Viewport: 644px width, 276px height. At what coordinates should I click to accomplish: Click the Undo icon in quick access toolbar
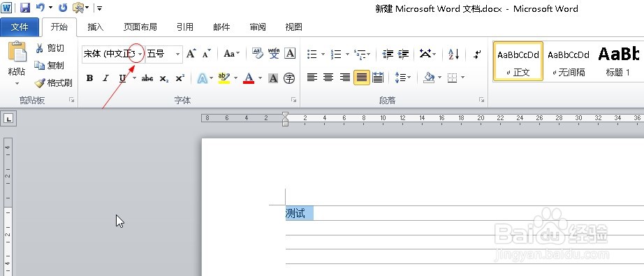click(41, 8)
